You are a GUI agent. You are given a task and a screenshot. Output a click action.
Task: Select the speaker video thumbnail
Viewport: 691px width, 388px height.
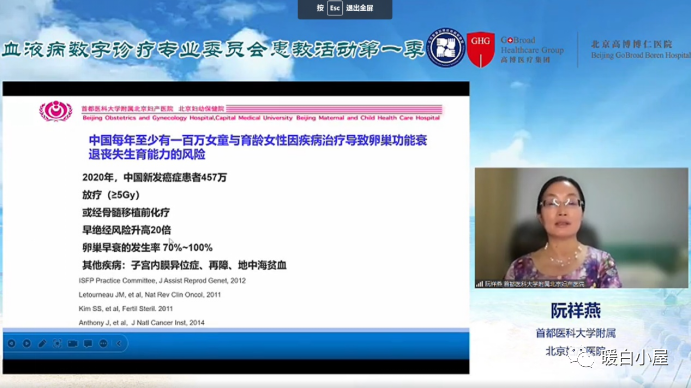point(581,228)
